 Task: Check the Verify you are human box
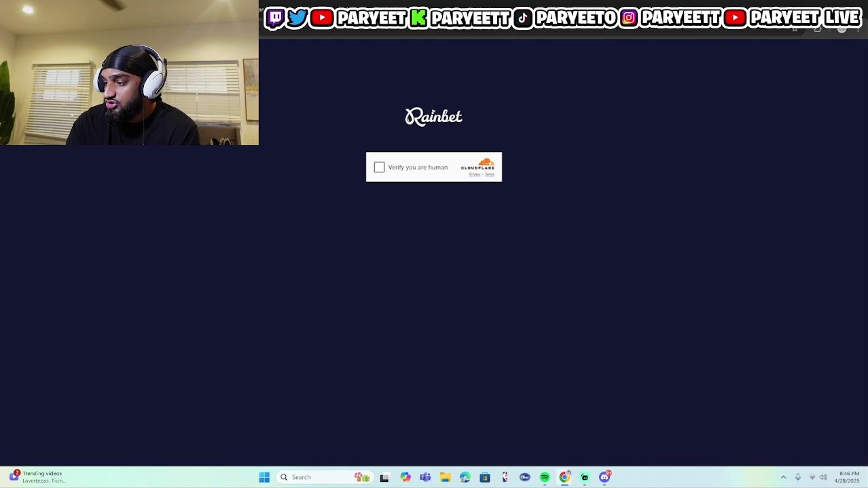tap(379, 167)
